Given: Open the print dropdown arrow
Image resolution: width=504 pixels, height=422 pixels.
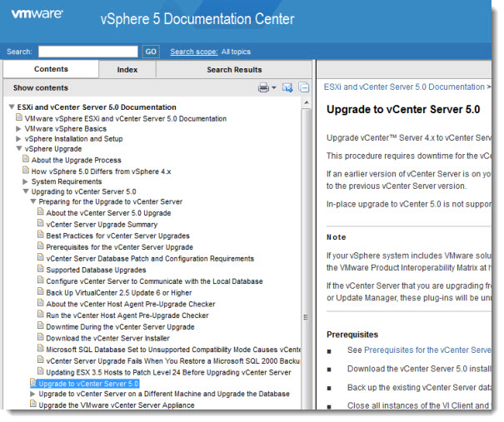Looking at the screenshot, I should click(276, 88).
